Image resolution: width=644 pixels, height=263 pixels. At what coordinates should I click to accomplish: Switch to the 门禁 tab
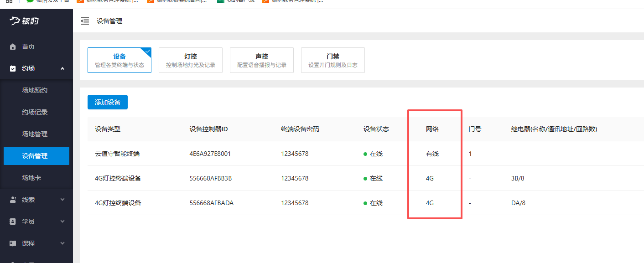[x=332, y=60]
